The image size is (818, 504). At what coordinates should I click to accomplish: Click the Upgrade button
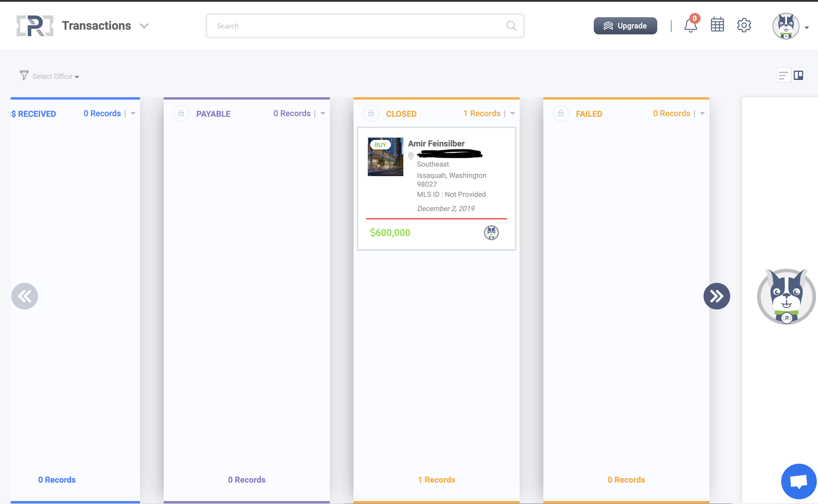(625, 25)
